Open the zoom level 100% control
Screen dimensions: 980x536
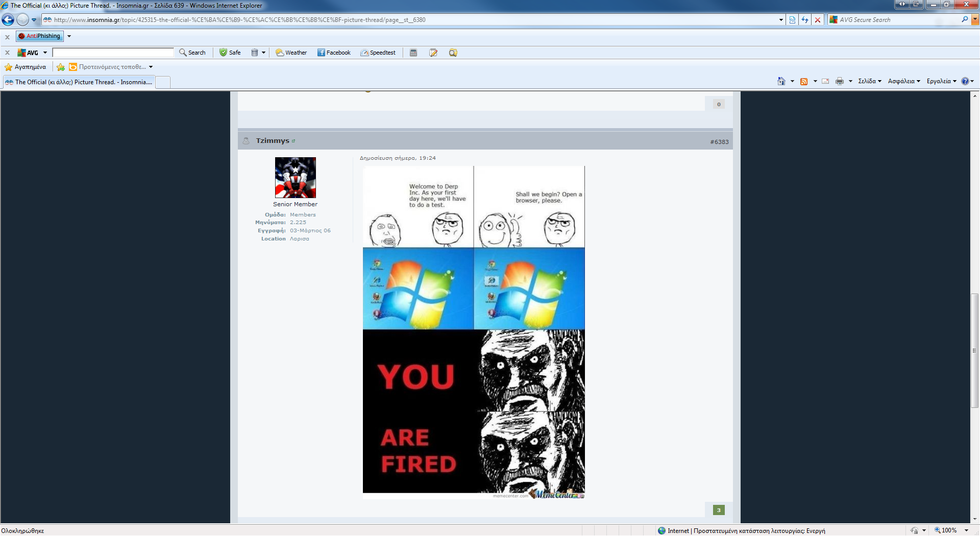pos(945,530)
